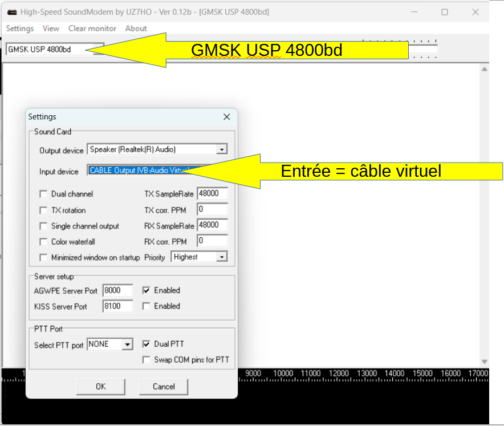Toggle the TX rotation checkbox
The image size is (504, 426).
pos(44,210)
